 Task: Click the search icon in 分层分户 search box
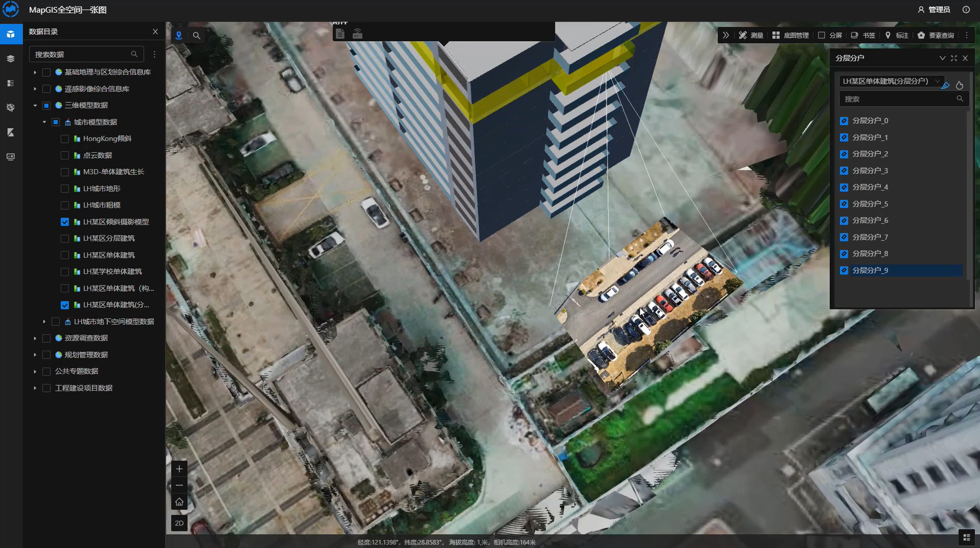coord(960,99)
